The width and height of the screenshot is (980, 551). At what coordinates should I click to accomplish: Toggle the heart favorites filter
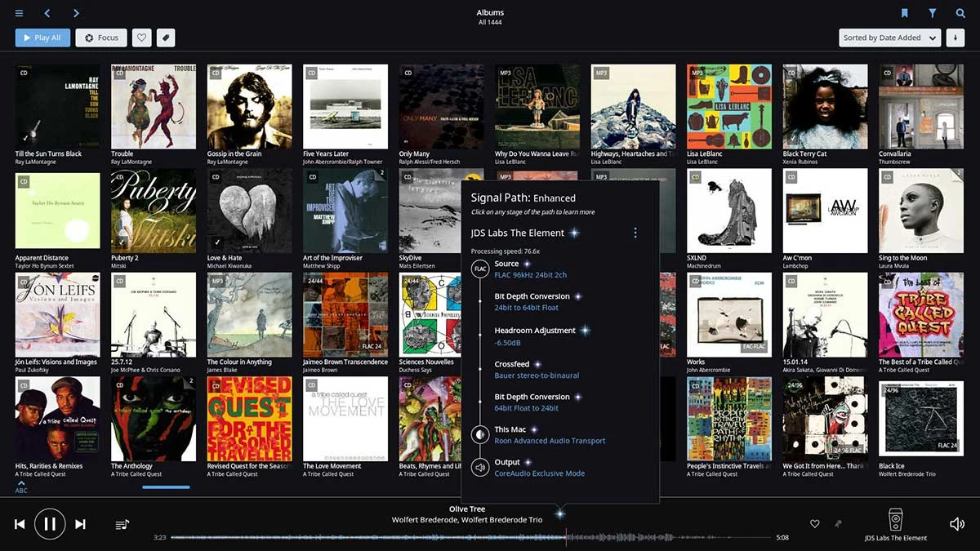[141, 38]
